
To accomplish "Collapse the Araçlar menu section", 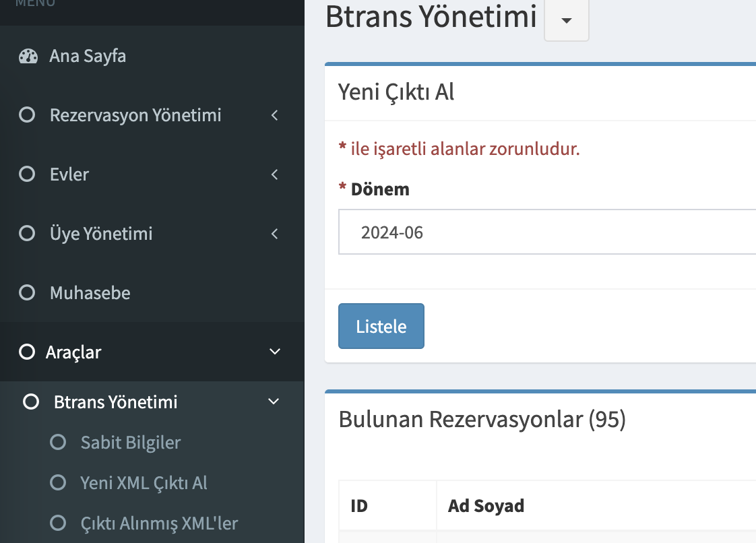I will point(274,351).
